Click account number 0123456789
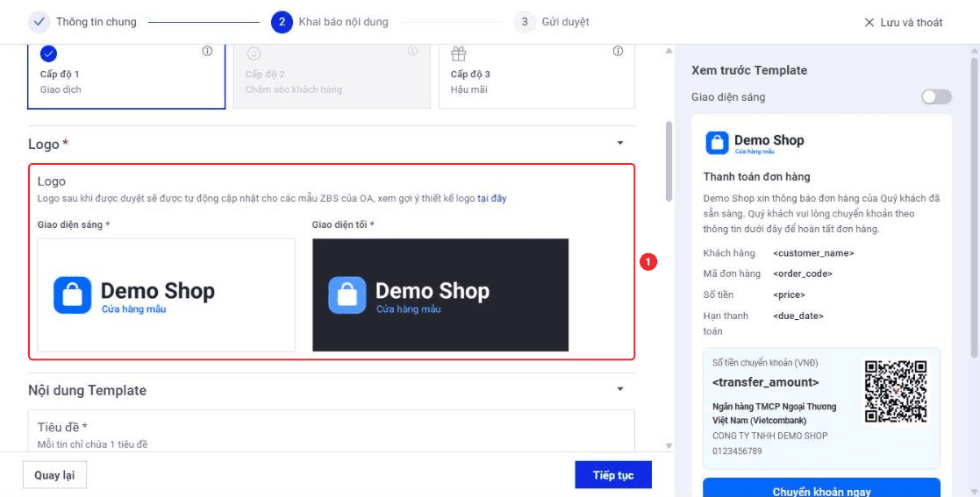The image size is (980, 497). pyautogui.click(x=737, y=451)
